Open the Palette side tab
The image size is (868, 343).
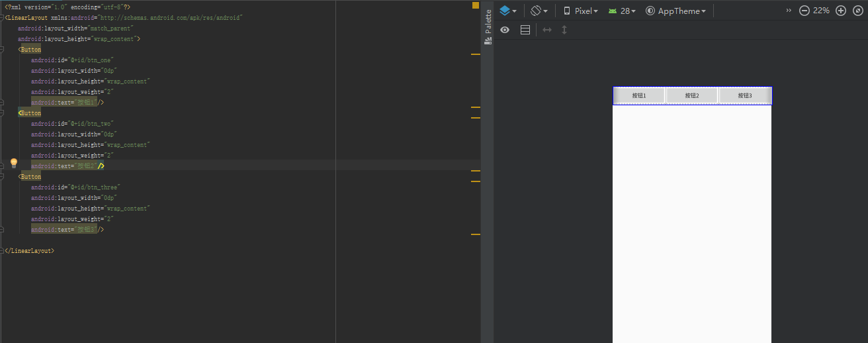[x=488, y=21]
